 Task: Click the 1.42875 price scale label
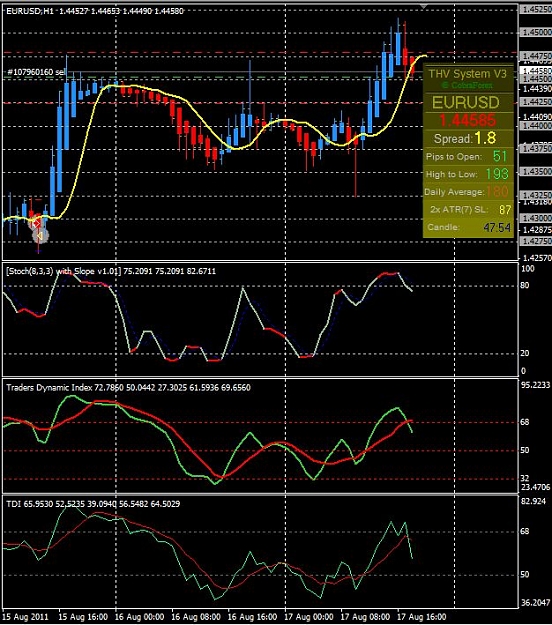point(536,230)
